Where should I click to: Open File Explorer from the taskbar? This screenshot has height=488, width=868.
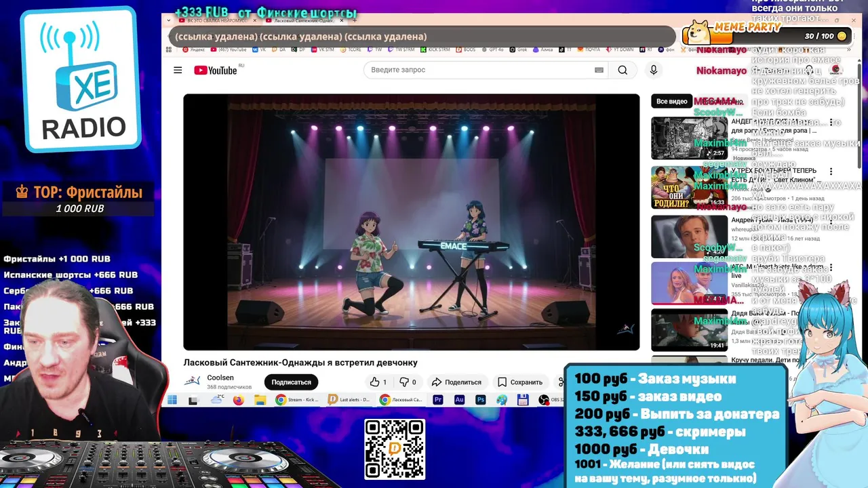260,400
